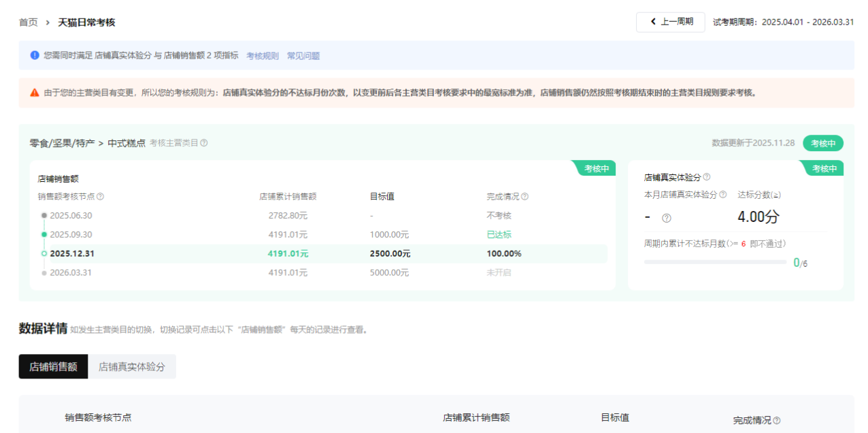Open the 常见问题 link
This screenshot has height=433, width=868.
303,56
